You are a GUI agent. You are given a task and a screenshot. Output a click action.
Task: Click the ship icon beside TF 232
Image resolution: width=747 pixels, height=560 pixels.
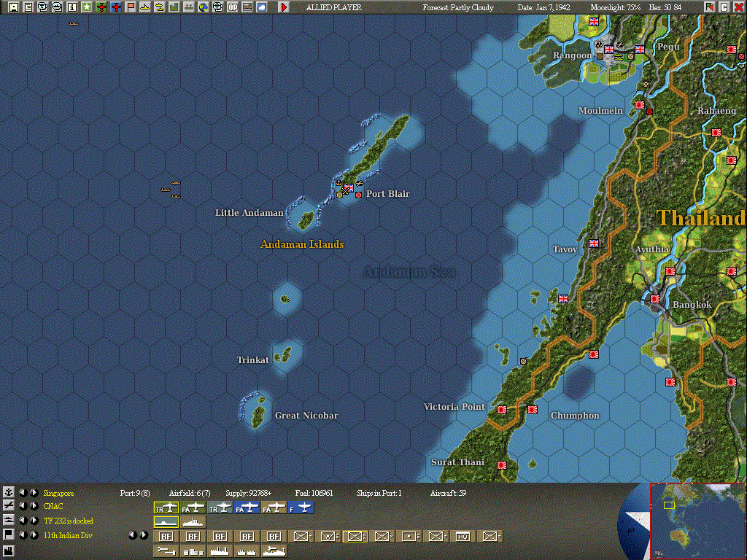click(x=8, y=520)
